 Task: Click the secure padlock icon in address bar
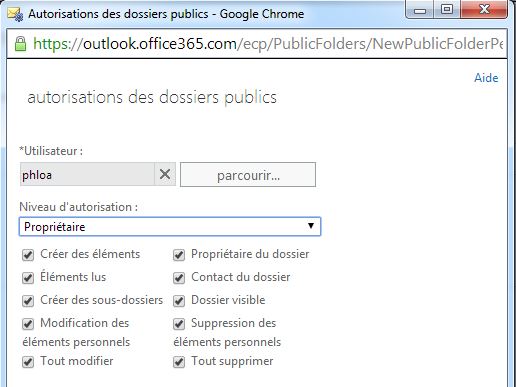21,44
